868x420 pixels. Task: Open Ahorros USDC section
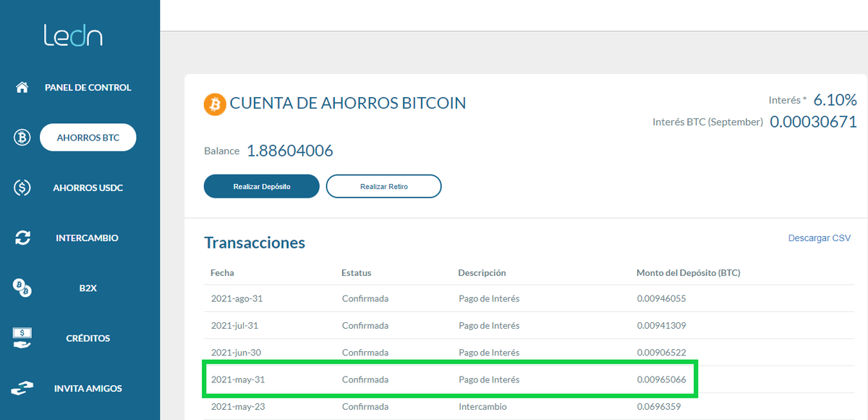(88, 188)
